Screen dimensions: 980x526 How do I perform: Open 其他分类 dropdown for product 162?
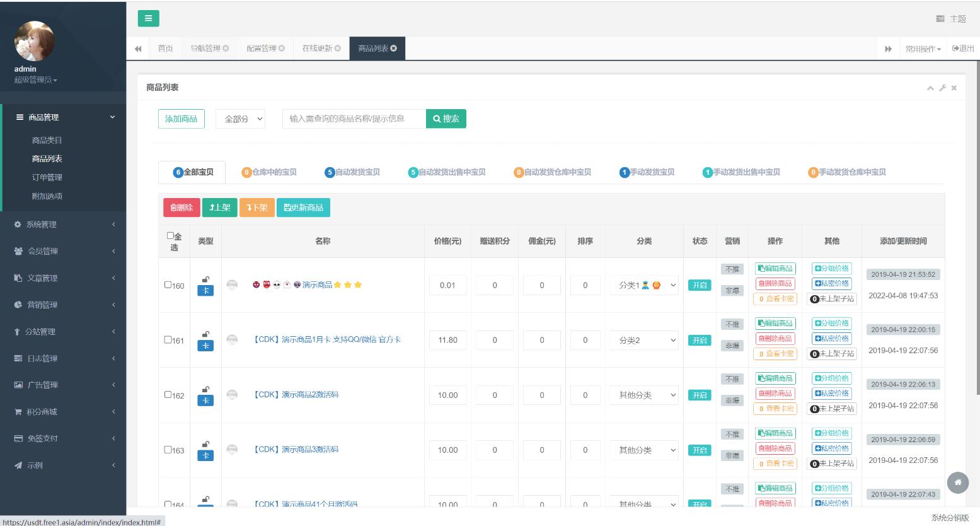click(644, 395)
